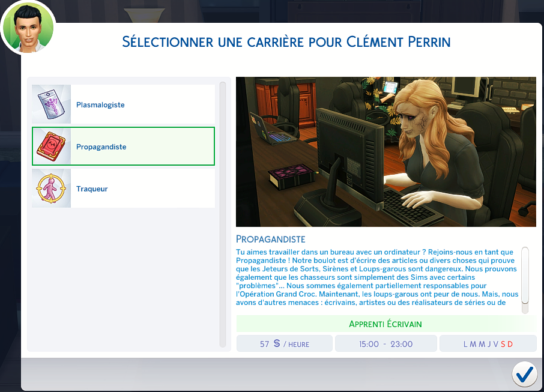Click the 15:00 - 23:00 work hours box
The height and width of the screenshot is (392, 544).
pos(386,344)
